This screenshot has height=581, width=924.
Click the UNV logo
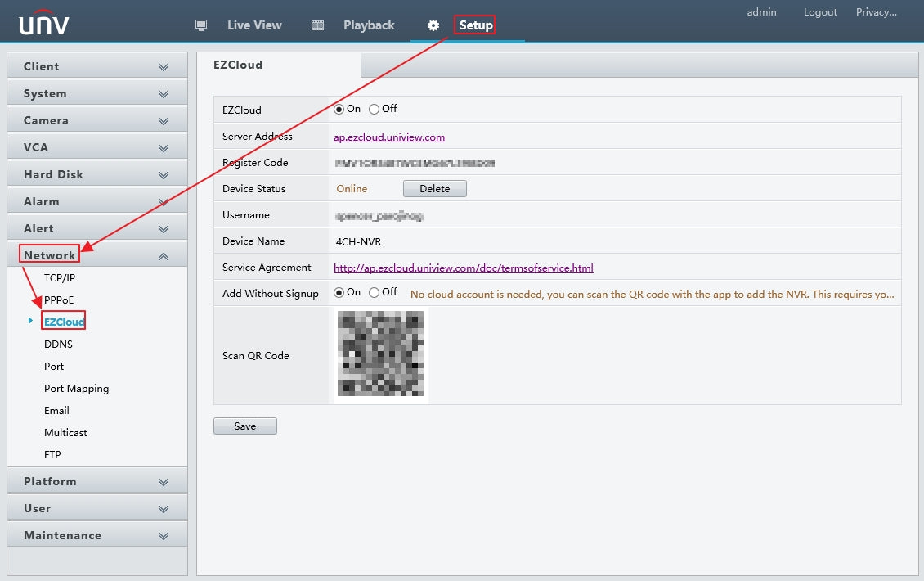click(x=44, y=24)
